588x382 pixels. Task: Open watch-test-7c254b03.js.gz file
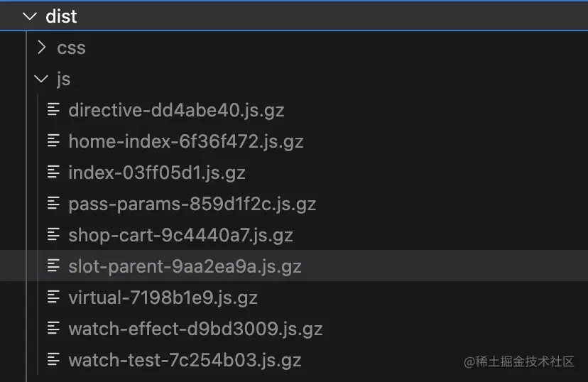pyautogui.click(x=185, y=360)
